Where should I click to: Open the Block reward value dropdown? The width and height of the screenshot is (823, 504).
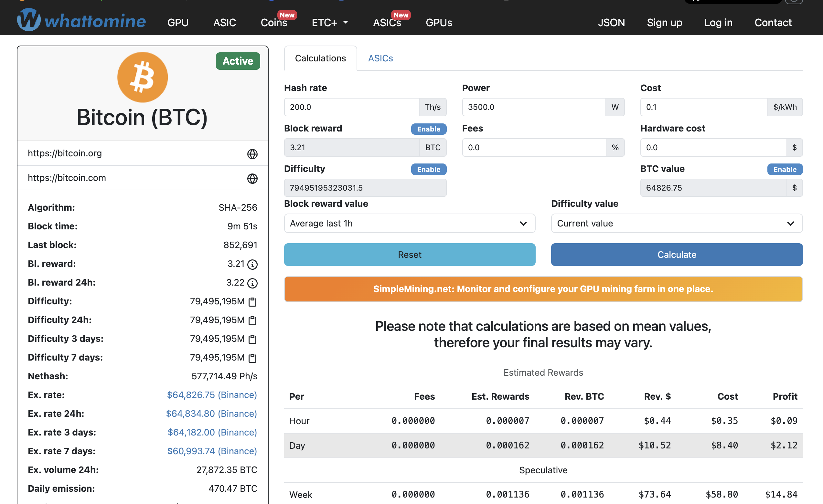410,223
